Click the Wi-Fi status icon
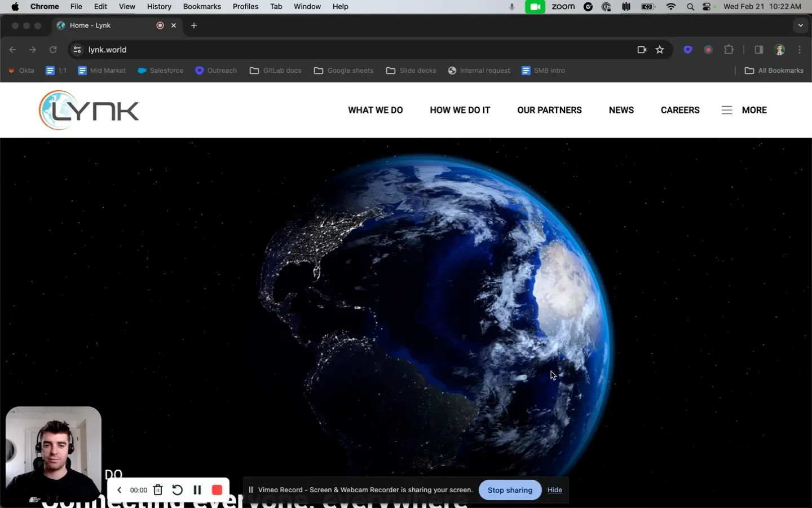 click(x=670, y=7)
